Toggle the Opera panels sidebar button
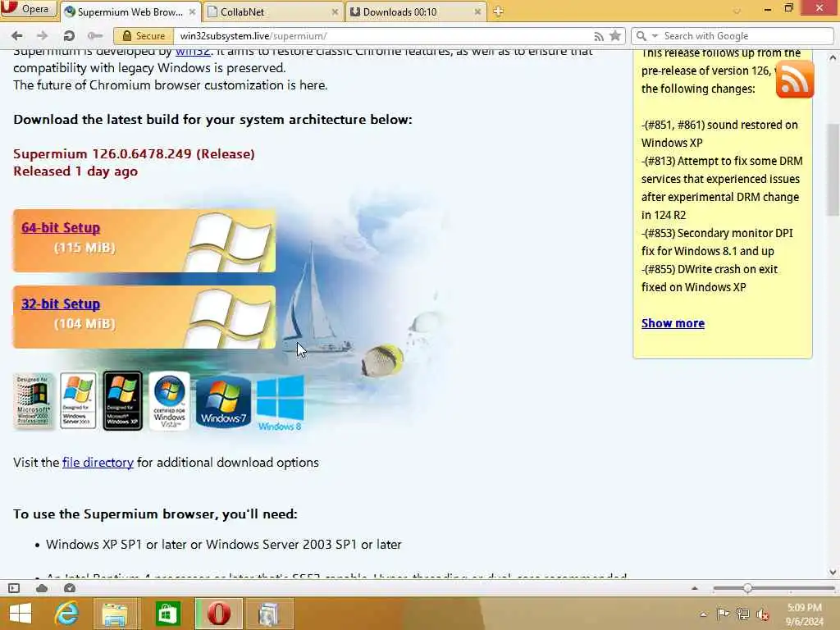840x630 pixels. pos(14,588)
